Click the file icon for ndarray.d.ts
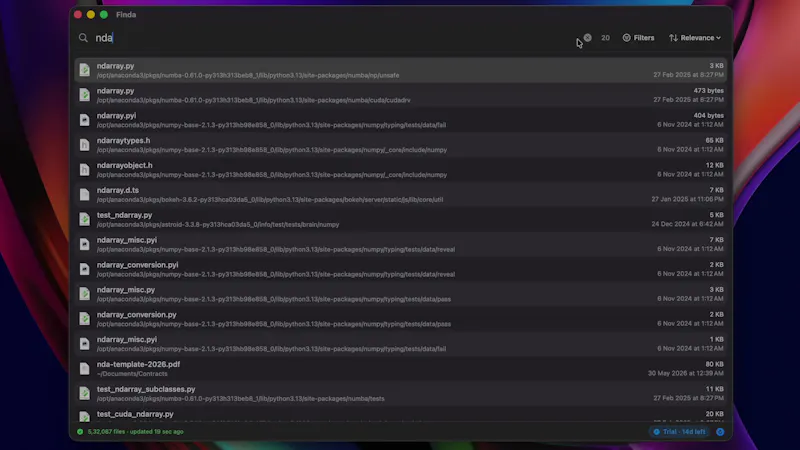The height and width of the screenshot is (450, 800). pos(85,194)
